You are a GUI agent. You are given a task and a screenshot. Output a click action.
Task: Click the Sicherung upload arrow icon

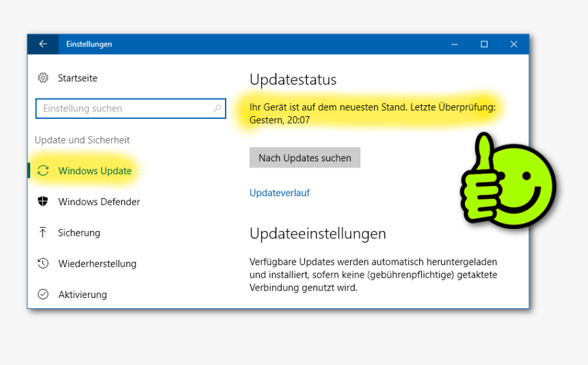click(43, 232)
